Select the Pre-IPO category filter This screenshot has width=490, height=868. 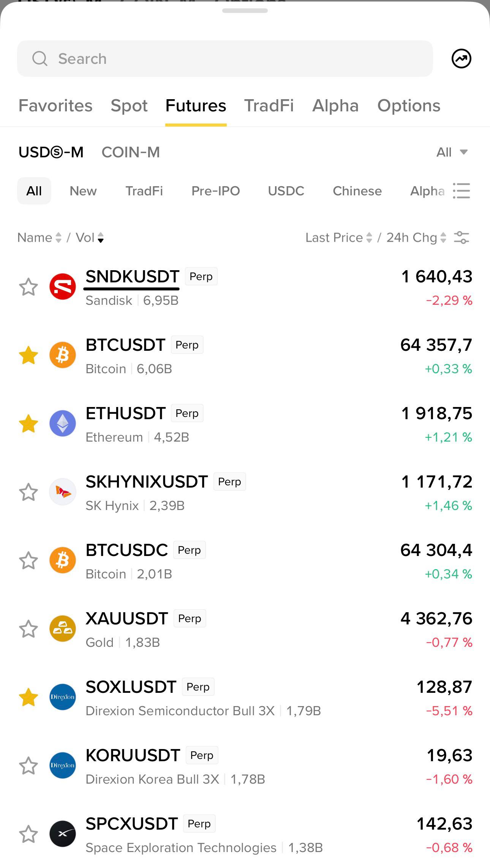[x=216, y=191]
